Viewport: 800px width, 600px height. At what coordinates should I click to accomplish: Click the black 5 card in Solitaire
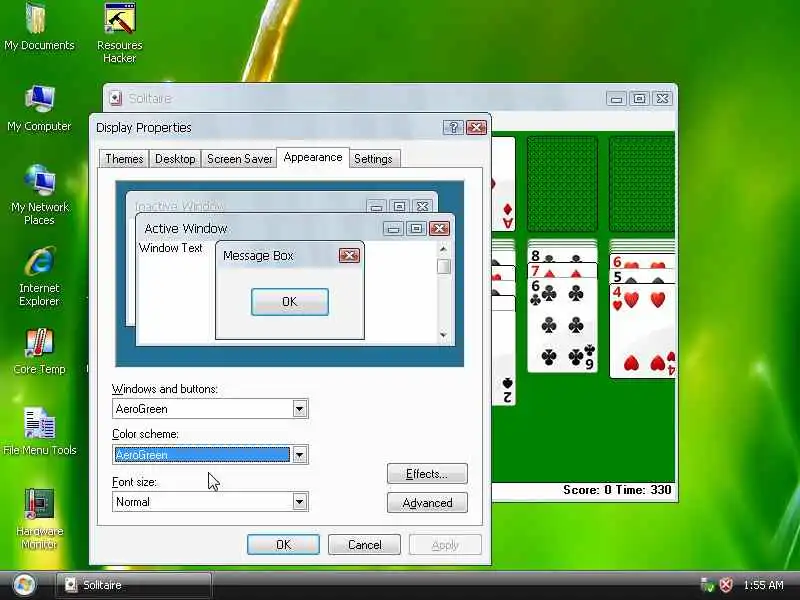pos(643,277)
